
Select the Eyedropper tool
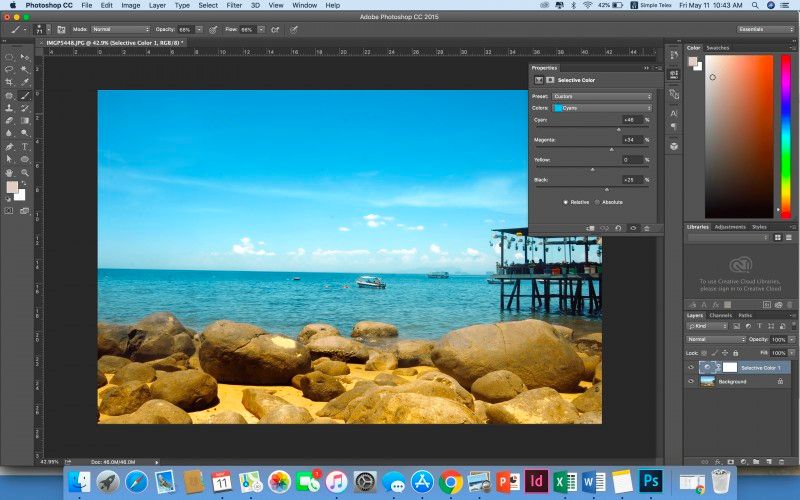24,82
